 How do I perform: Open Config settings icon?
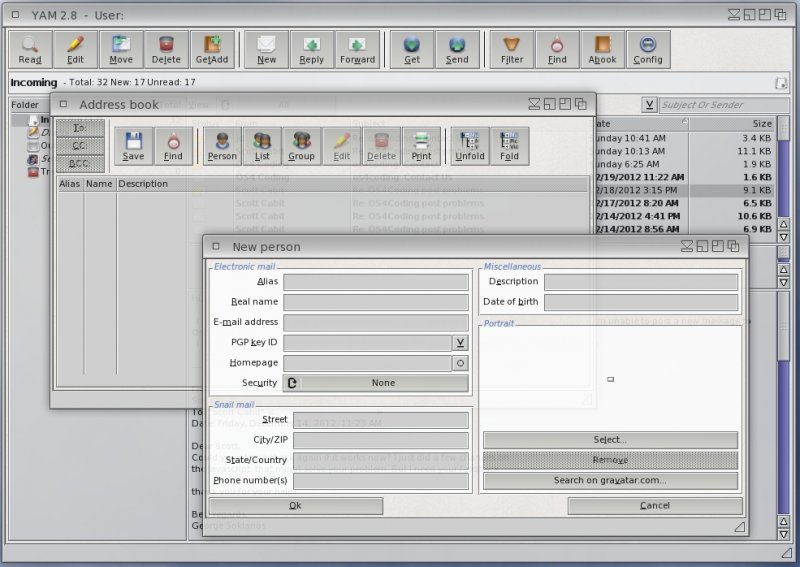point(648,48)
